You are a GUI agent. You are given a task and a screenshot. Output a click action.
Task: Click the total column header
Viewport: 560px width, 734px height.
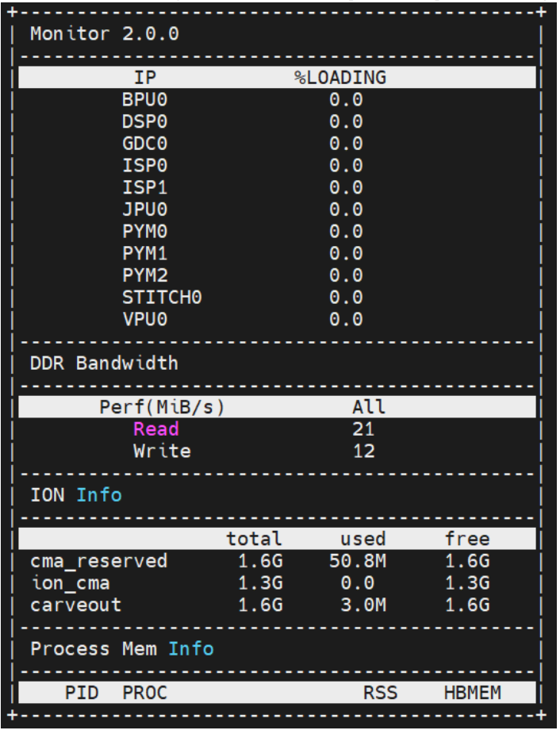tap(254, 539)
